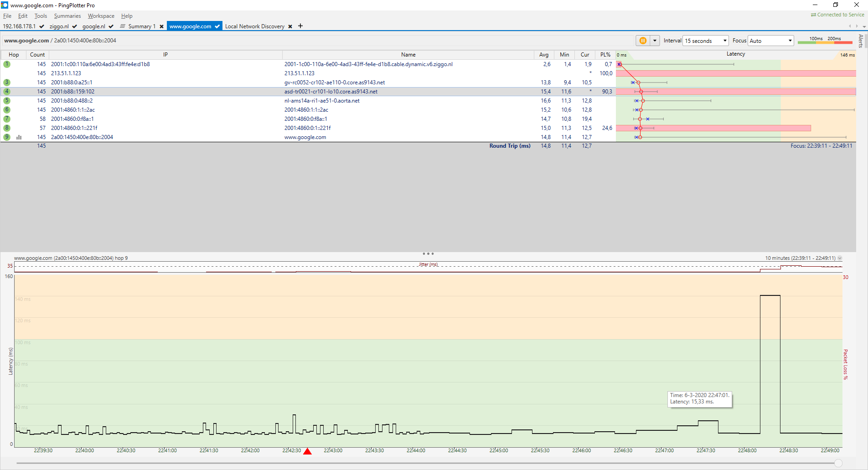Add a new trace tab with plus icon
Image resolution: width=868 pixels, height=470 pixels.
point(300,26)
